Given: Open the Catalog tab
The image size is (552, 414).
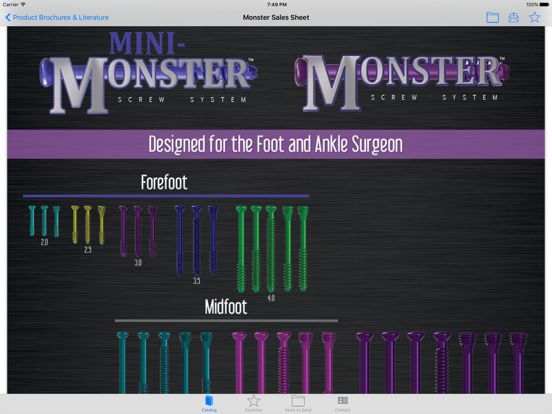Looking at the screenshot, I should [x=209, y=403].
